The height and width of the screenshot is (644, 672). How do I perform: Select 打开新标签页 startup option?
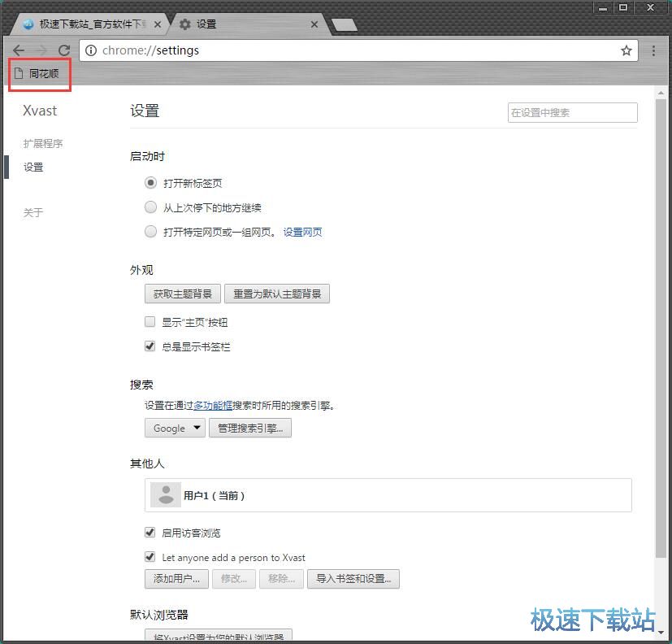pos(150,183)
